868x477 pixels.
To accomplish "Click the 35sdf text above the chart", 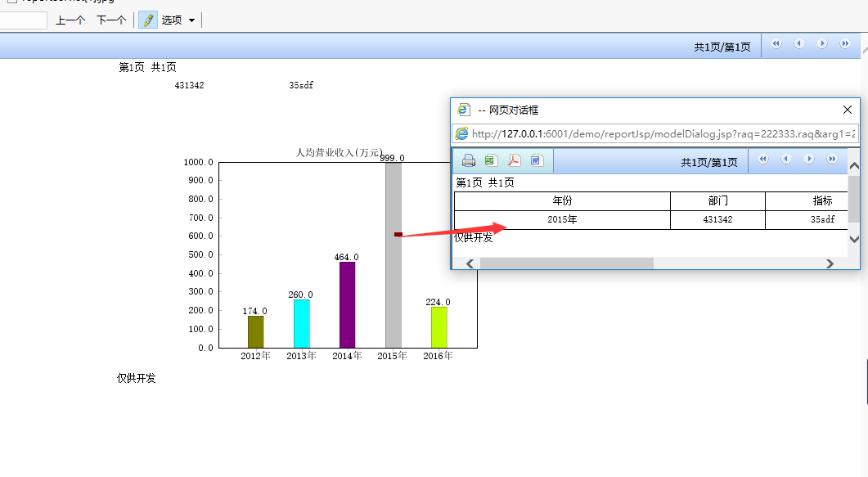I will point(301,85).
